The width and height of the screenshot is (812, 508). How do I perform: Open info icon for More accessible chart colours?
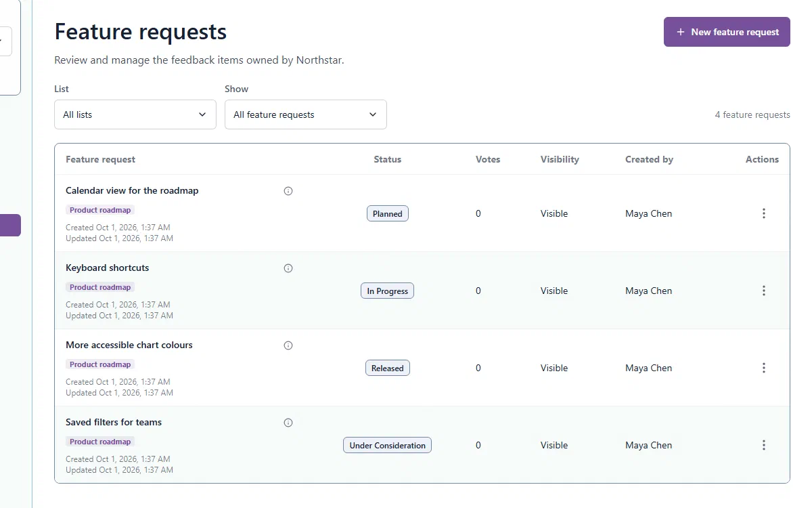click(288, 345)
